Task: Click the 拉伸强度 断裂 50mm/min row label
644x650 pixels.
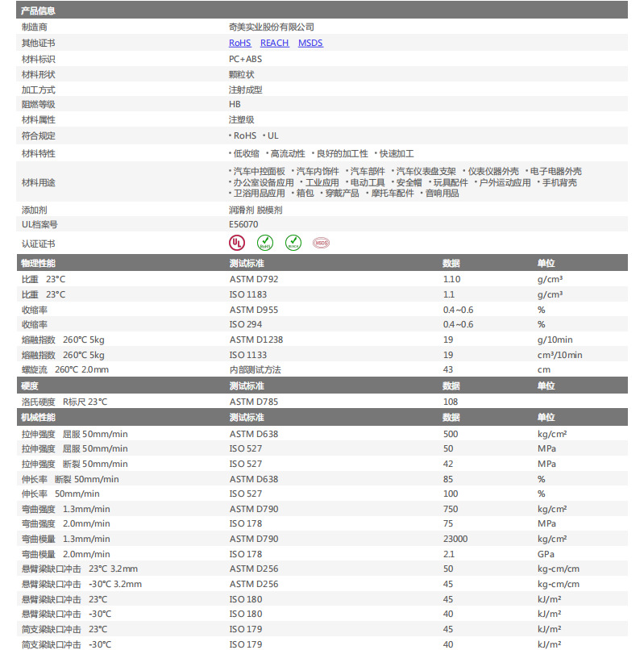Action: pos(75,465)
